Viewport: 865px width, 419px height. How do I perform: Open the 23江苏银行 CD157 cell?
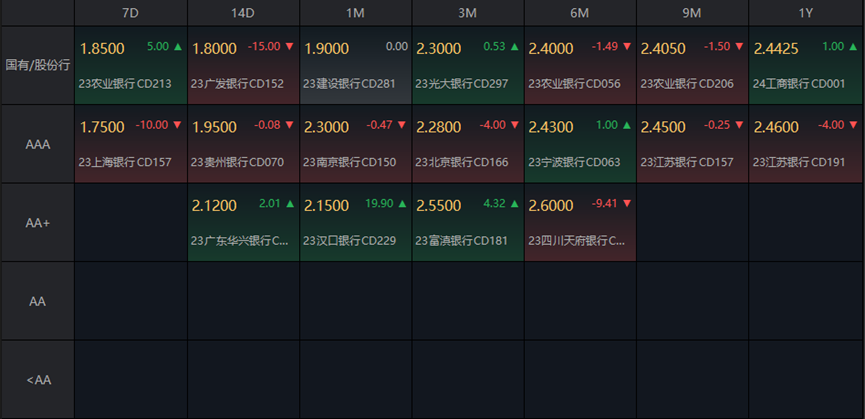click(692, 144)
